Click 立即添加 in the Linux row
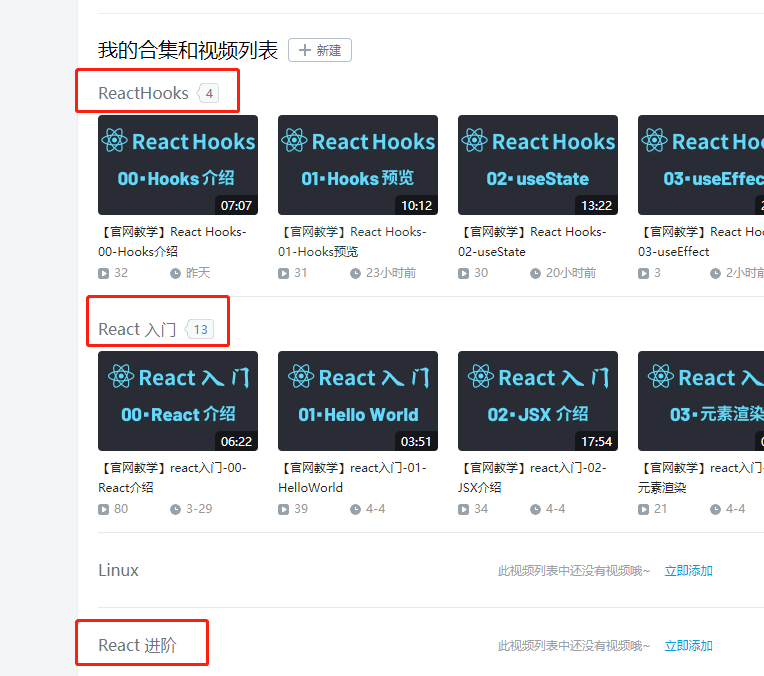This screenshot has height=676, width=764. (x=688, y=571)
